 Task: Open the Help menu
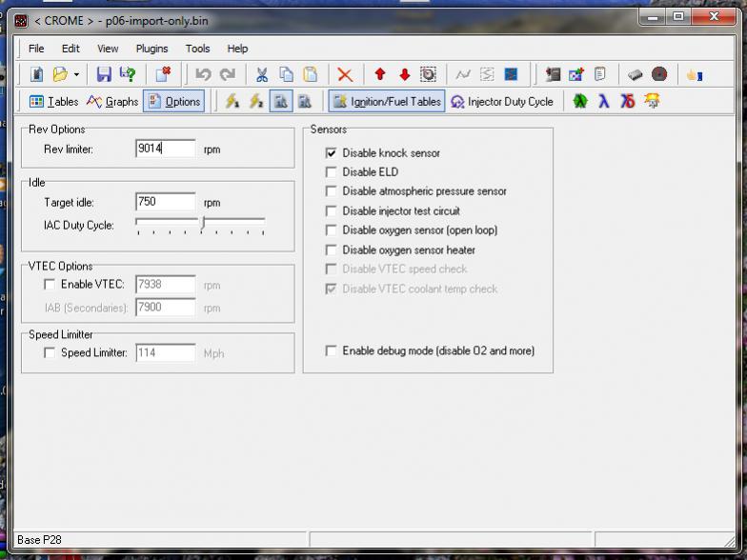pos(237,49)
